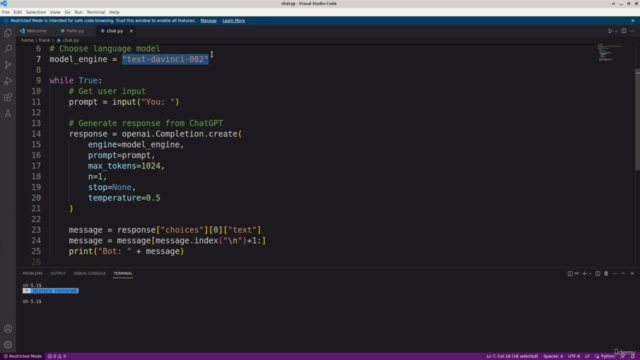Click frank in the breadcrumb path
The width and height of the screenshot is (640, 360).
(x=44, y=40)
